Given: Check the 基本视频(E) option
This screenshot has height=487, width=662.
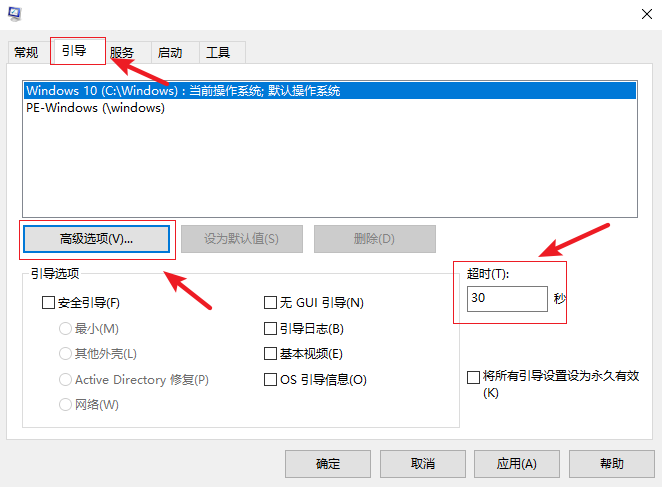Looking at the screenshot, I should (270, 354).
